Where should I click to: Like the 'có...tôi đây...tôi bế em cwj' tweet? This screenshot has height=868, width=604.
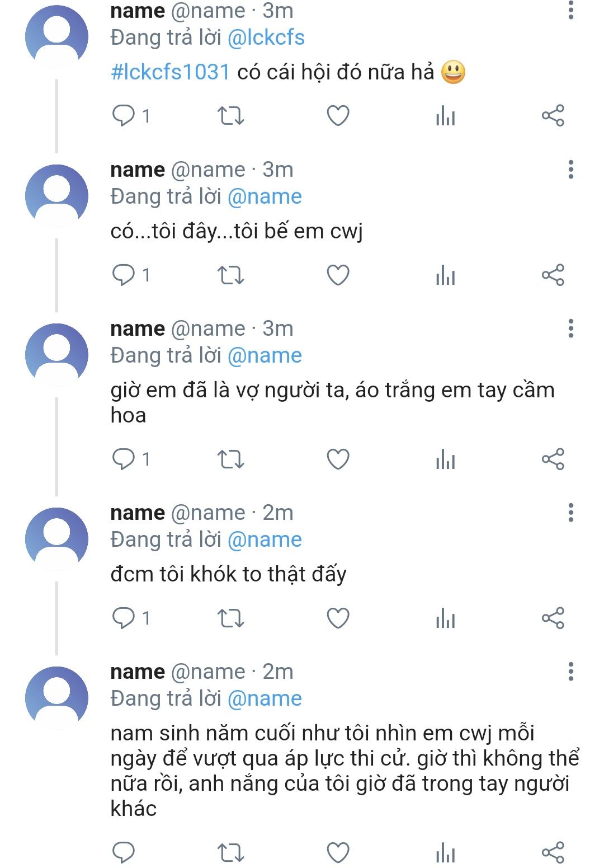click(338, 275)
